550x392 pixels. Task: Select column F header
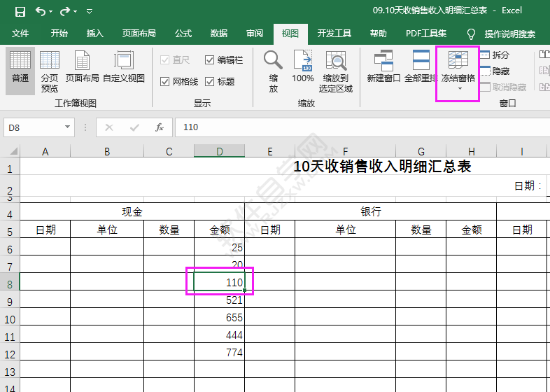(345, 152)
